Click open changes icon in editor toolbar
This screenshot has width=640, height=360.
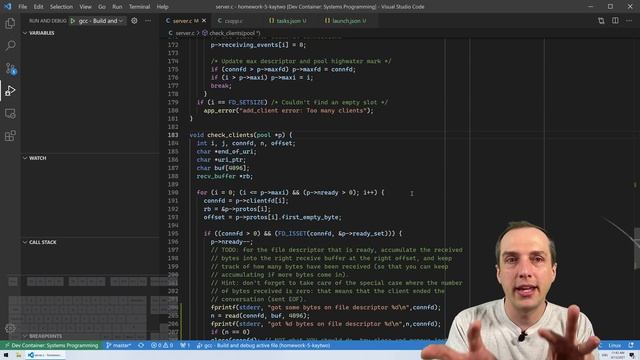point(601,21)
